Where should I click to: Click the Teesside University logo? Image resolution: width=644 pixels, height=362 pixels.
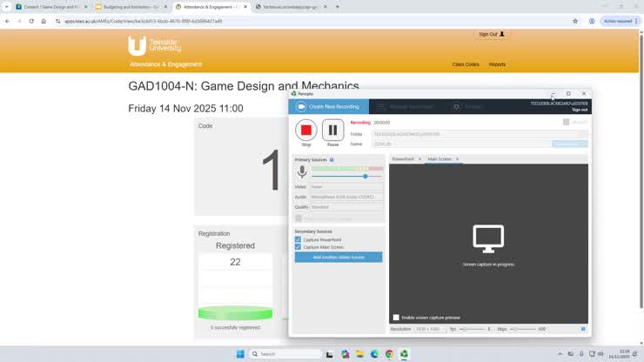[x=154, y=45]
